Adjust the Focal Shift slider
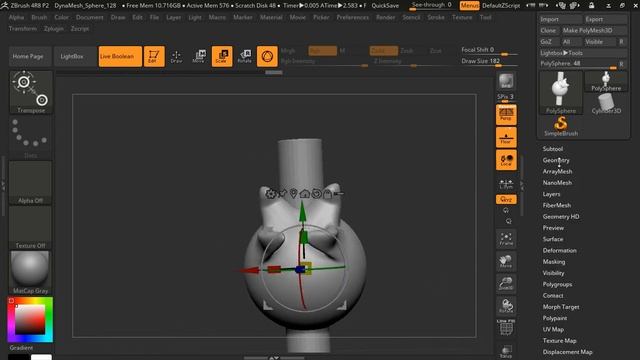 [489, 51]
